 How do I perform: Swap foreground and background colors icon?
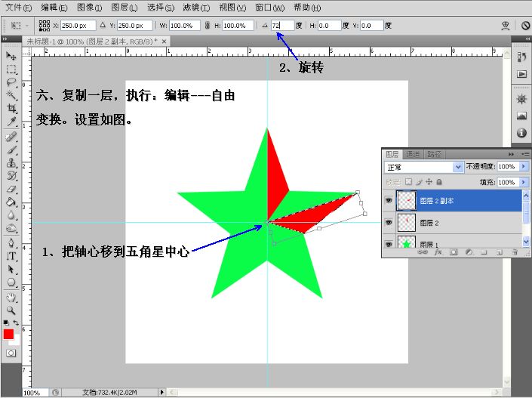(16, 322)
